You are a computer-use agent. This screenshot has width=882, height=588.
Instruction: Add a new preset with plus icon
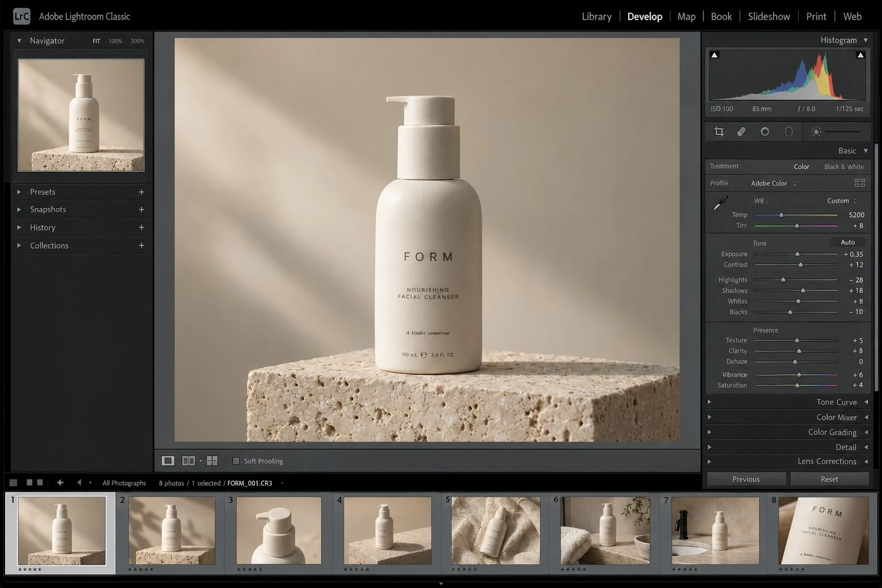click(141, 192)
